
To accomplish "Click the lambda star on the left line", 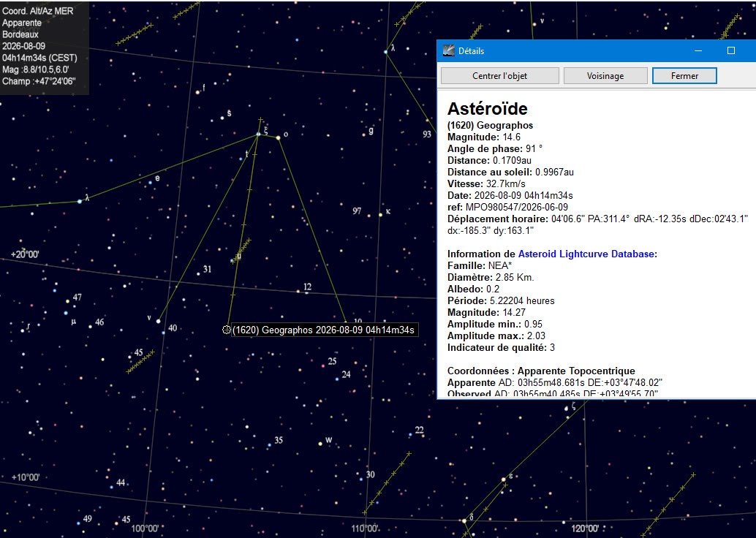I will click(80, 201).
